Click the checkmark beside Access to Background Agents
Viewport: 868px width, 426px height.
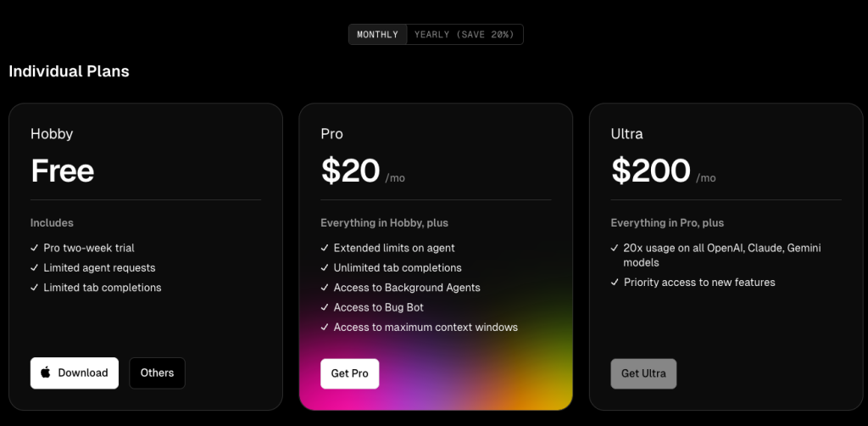(325, 288)
